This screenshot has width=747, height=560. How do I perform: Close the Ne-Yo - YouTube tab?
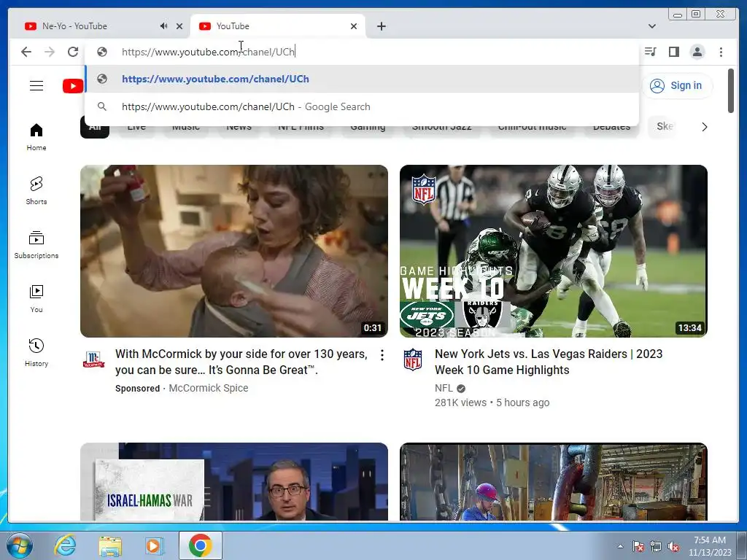[179, 26]
